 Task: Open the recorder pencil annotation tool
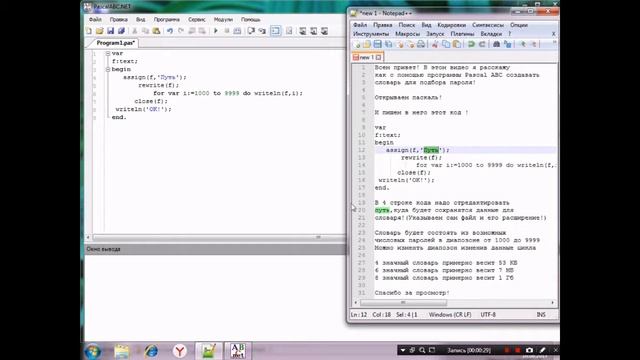click(542, 350)
